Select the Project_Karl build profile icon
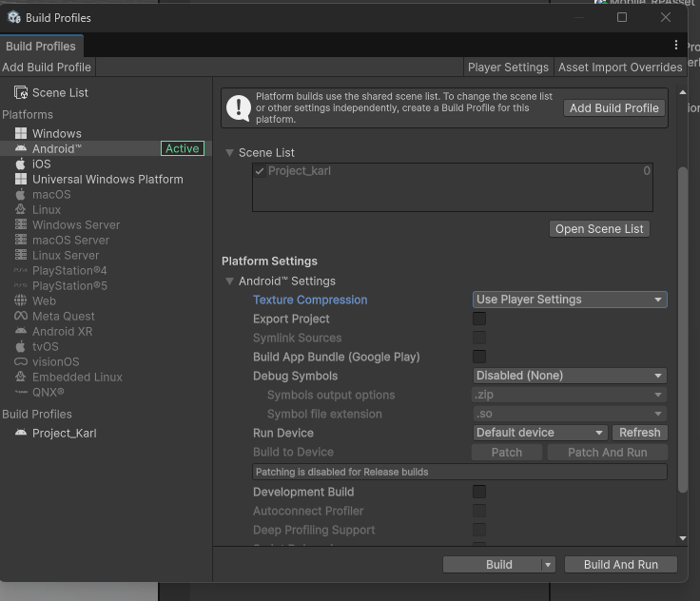The height and width of the screenshot is (601, 700). [x=21, y=433]
